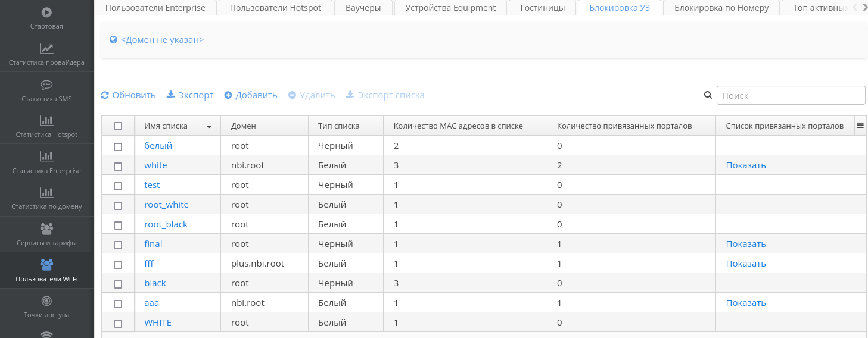Image resolution: width=868 pixels, height=338 pixels.
Task: Open Статистика провайдера chart icon
Action: 47,49
